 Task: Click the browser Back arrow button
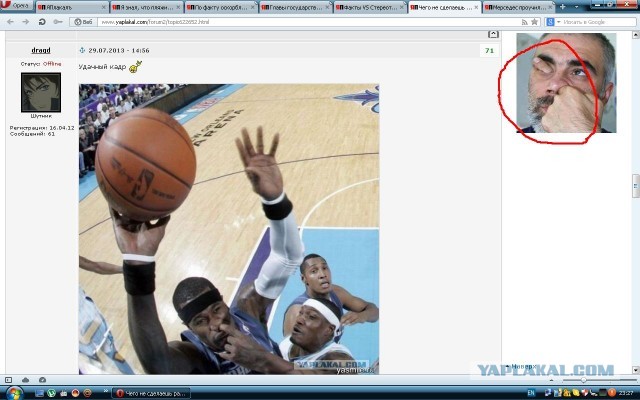click(9, 21)
